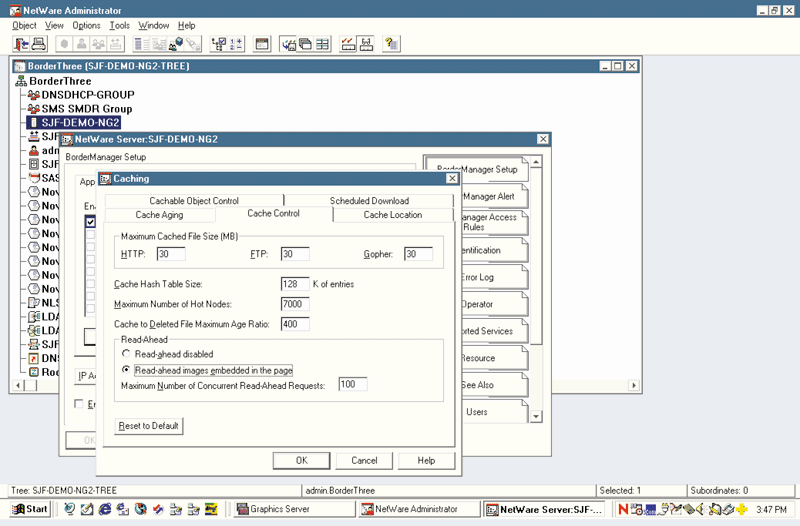
Task: Open Internet Explorer from quick launch
Action: pos(105,509)
